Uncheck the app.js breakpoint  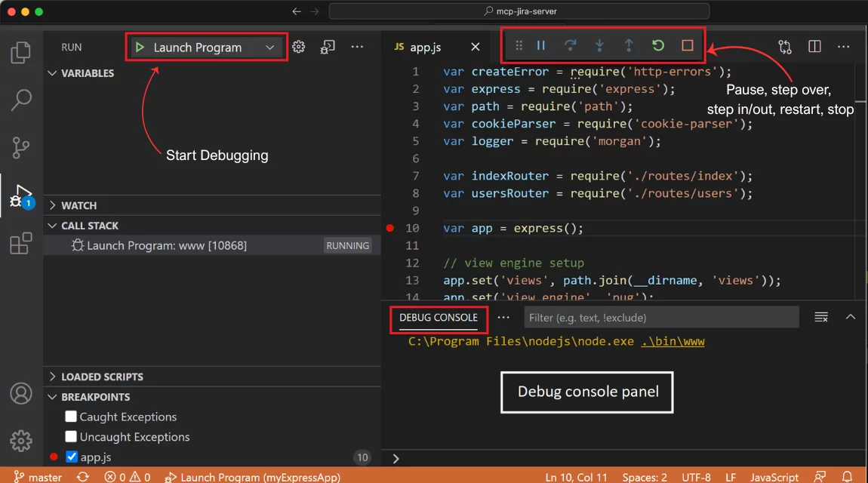72,457
